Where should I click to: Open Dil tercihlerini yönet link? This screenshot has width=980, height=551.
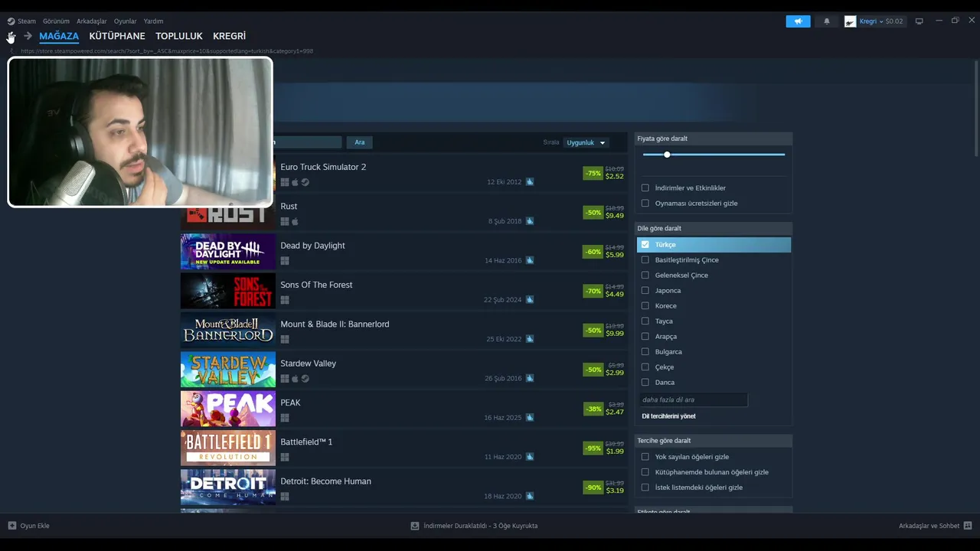click(x=668, y=416)
